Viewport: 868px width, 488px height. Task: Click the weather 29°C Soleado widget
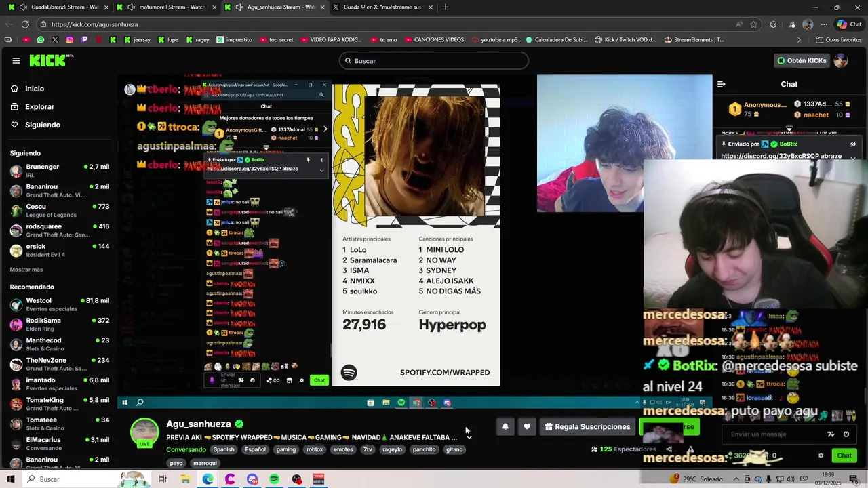pos(696,479)
